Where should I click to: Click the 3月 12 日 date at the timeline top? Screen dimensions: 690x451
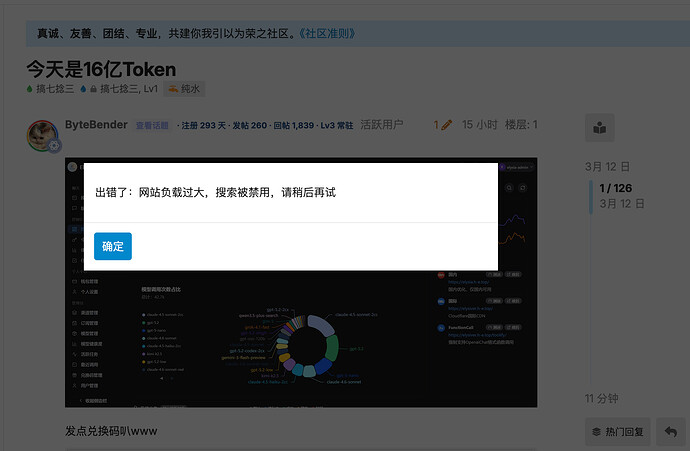pos(607,167)
